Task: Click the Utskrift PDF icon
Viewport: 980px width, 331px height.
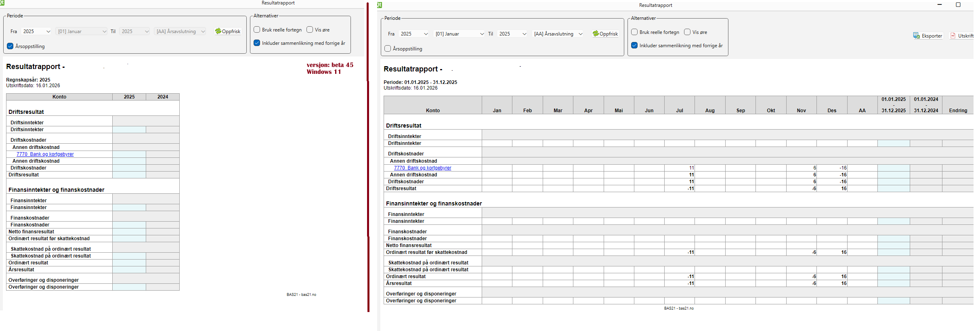Action: [x=953, y=36]
